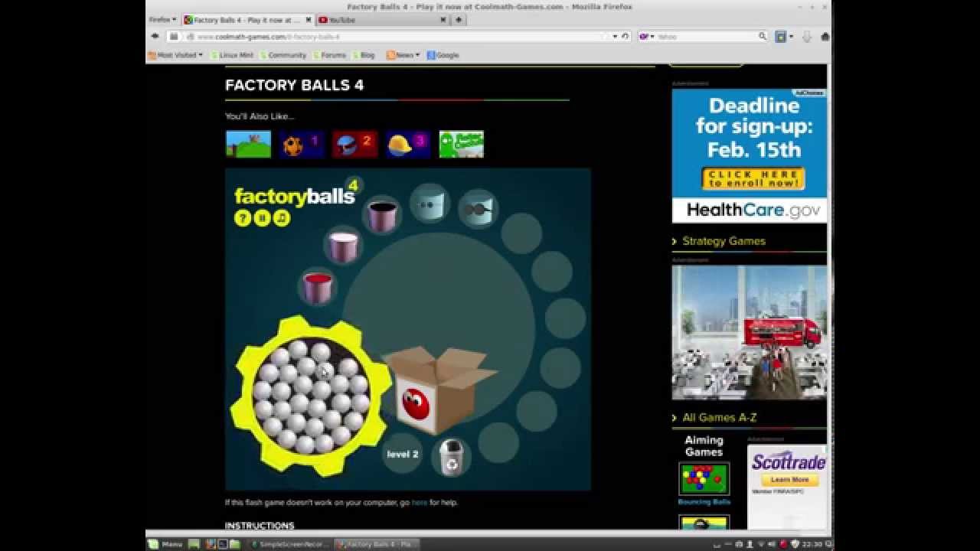
Task: Open the Factory Balls 1 thumbnail
Action: click(x=302, y=144)
